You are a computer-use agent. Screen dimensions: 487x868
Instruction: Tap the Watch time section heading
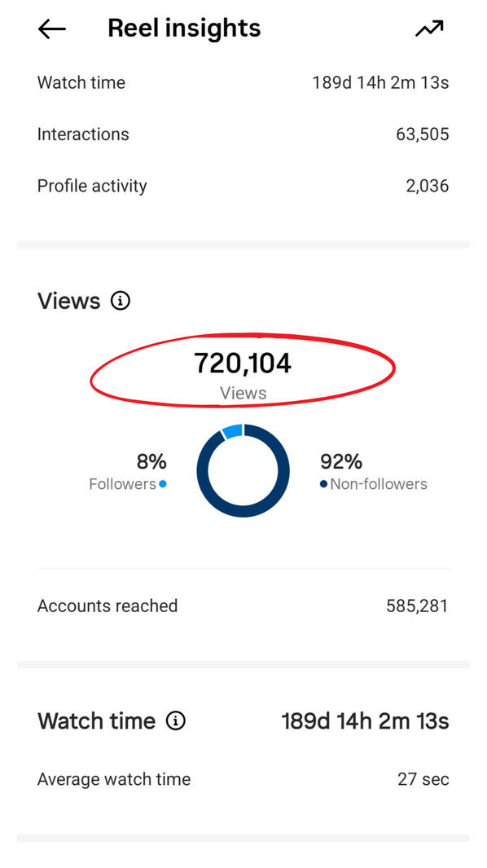click(x=96, y=720)
